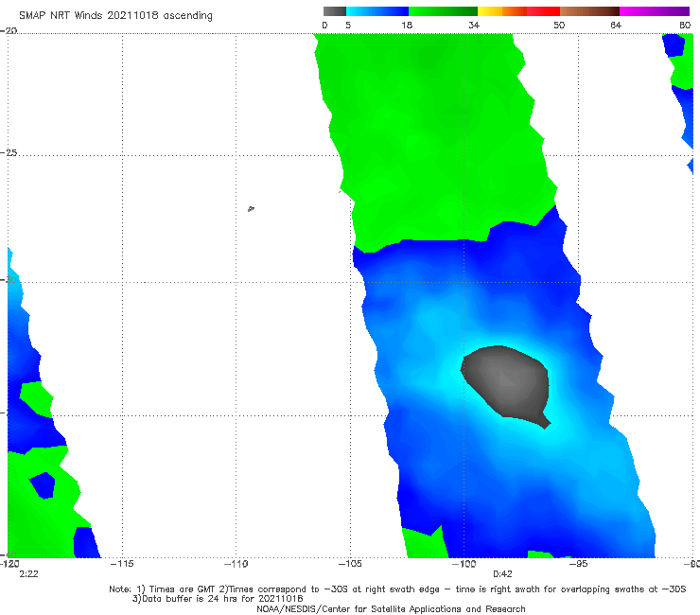Click the color scale label '64'
This screenshot has width=700, height=615.
coord(616,25)
